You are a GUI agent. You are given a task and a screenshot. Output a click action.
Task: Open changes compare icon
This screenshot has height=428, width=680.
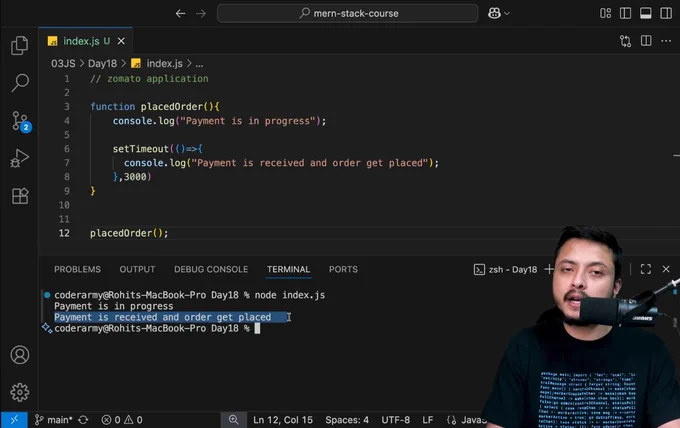pyautogui.click(x=625, y=41)
